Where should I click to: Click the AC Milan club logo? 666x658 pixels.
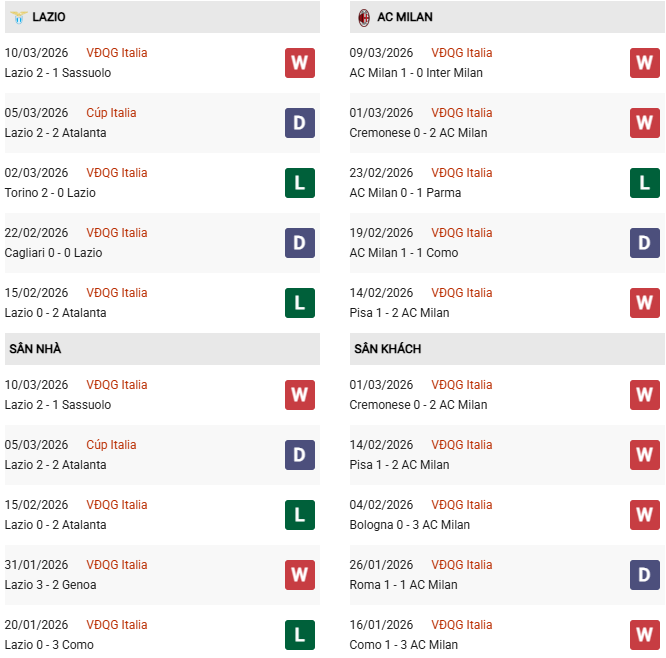[x=364, y=17]
